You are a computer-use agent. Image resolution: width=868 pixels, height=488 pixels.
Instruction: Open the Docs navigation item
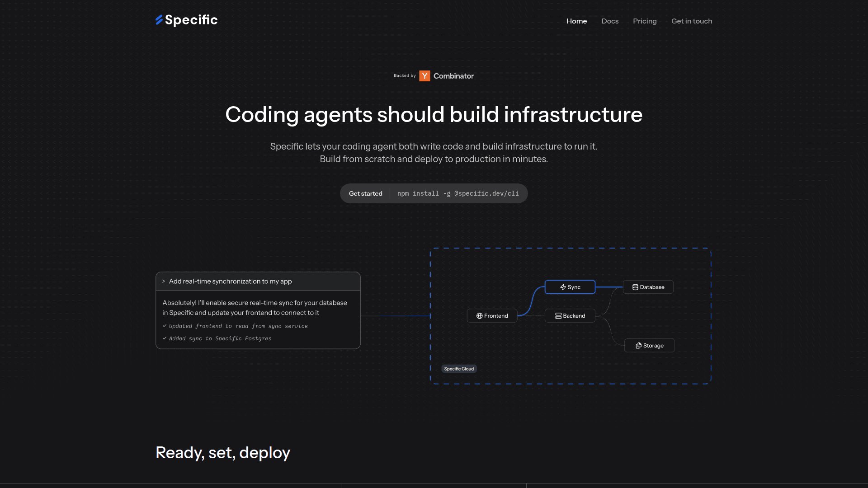point(610,21)
